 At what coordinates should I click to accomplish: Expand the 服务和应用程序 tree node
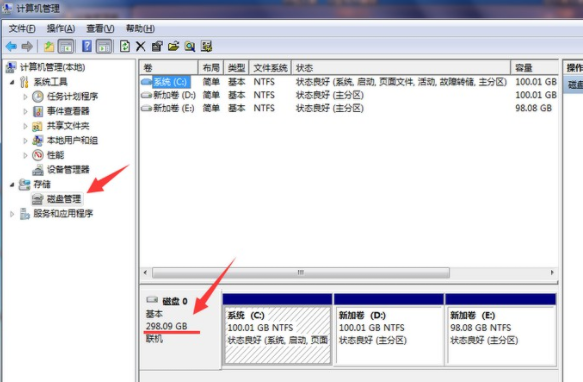pyautogui.click(x=12, y=214)
